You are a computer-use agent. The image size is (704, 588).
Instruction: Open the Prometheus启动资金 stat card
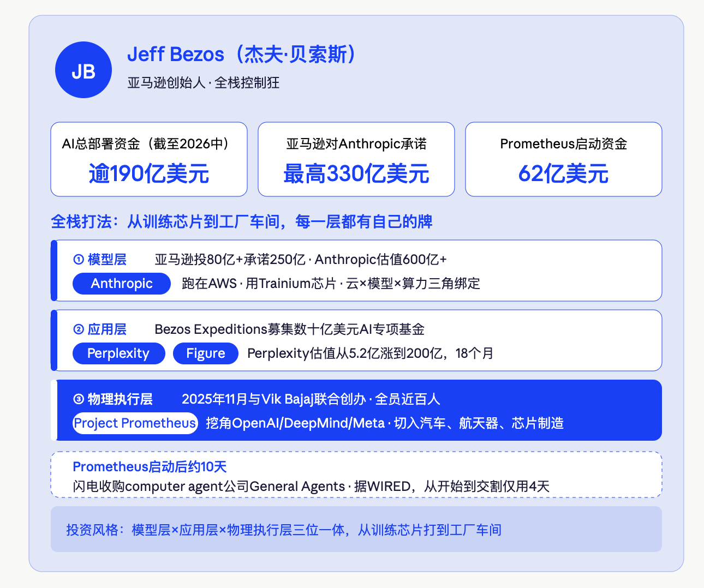(564, 159)
